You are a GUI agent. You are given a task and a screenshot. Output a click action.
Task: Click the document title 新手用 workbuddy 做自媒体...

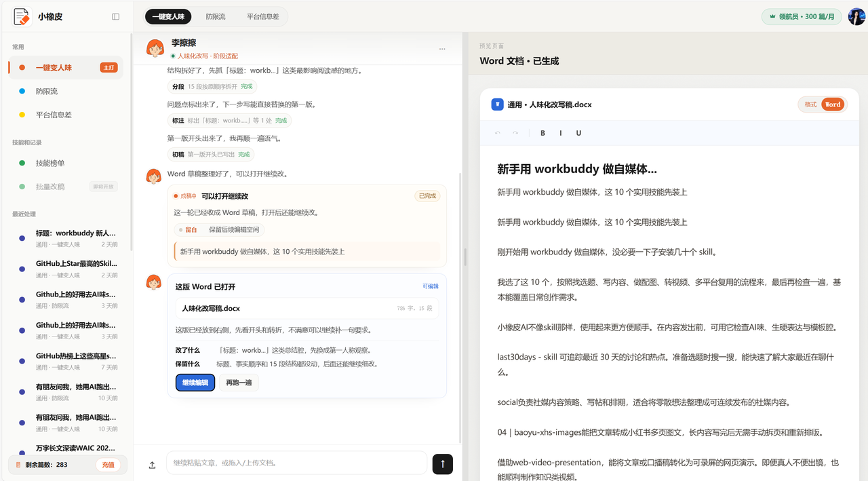(577, 169)
